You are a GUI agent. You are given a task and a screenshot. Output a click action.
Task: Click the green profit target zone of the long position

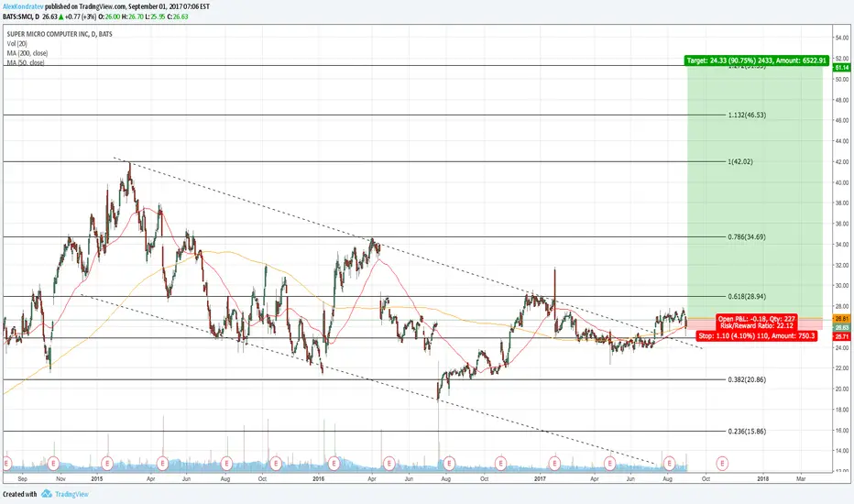755,191
